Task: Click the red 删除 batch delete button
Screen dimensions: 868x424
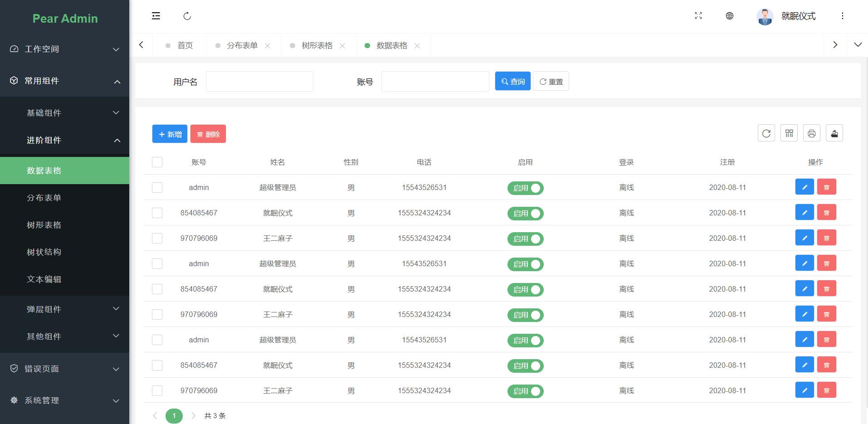Action: [x=208, y=134]
